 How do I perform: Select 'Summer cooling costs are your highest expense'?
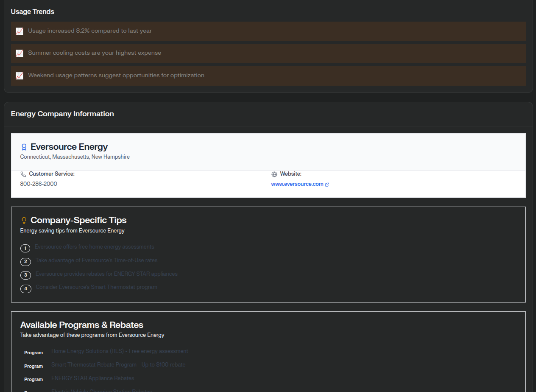[95, 53]
